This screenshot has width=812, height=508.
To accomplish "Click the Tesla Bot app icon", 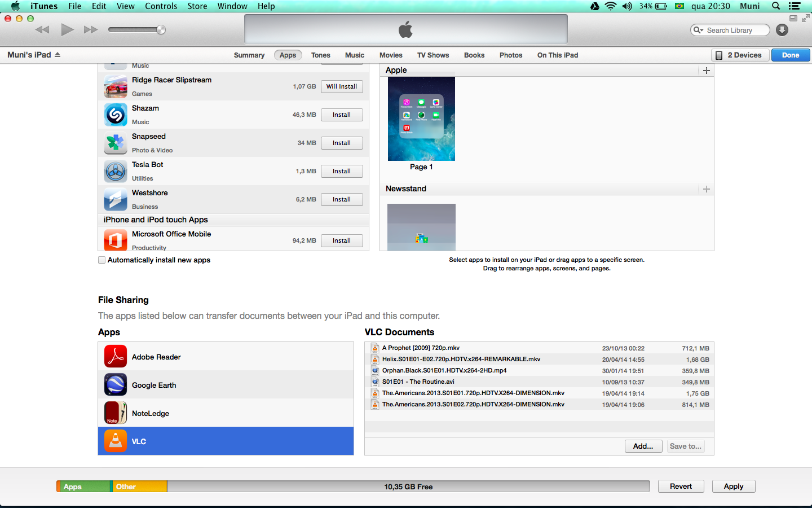I will [116, 171].
